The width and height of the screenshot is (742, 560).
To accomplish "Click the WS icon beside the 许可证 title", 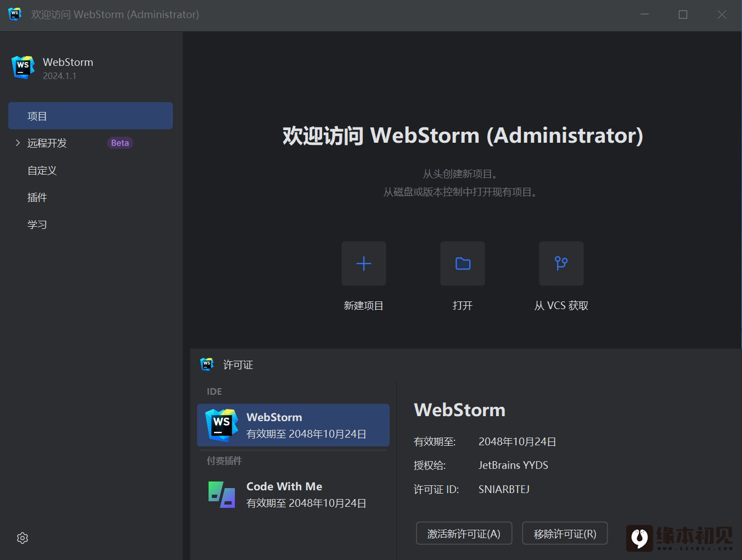I will tap(207, 365).
